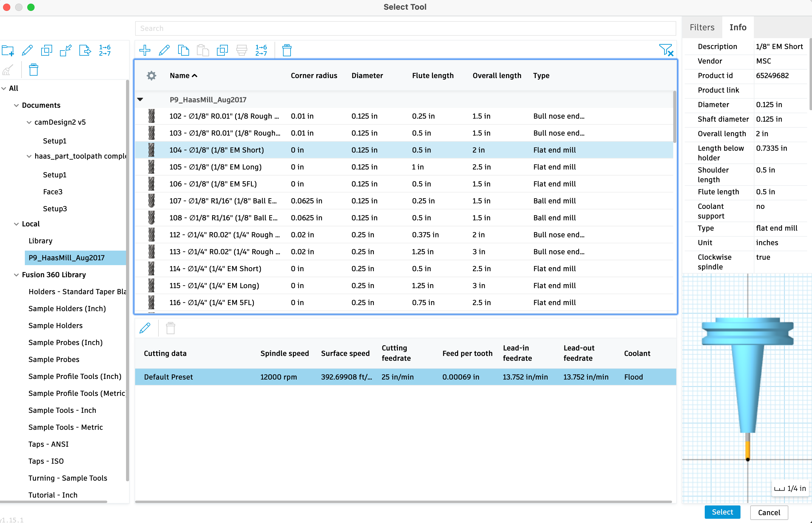812x523 pixels.
Task: Edit the Default Preset cutting data
Action: [145, 328]
